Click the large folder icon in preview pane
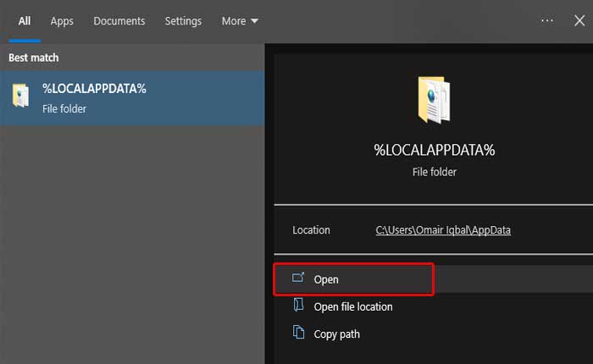This screenshot has width=593, height=364. point(434,101)
